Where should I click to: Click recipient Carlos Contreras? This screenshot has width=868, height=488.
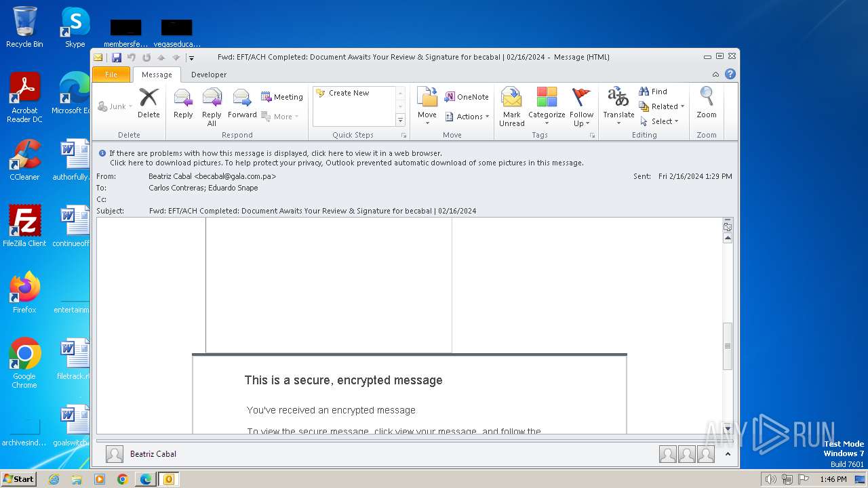click(x=177, y=188)
